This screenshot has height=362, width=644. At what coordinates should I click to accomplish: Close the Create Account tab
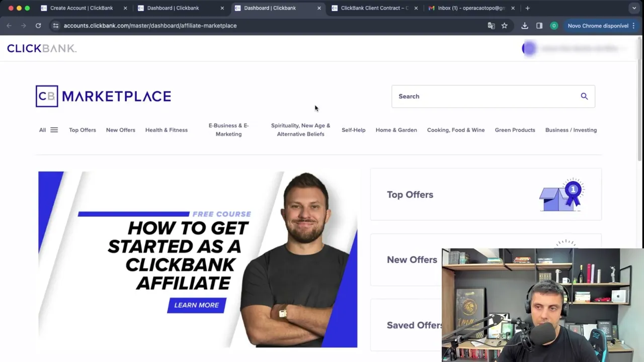click(125, 8)
